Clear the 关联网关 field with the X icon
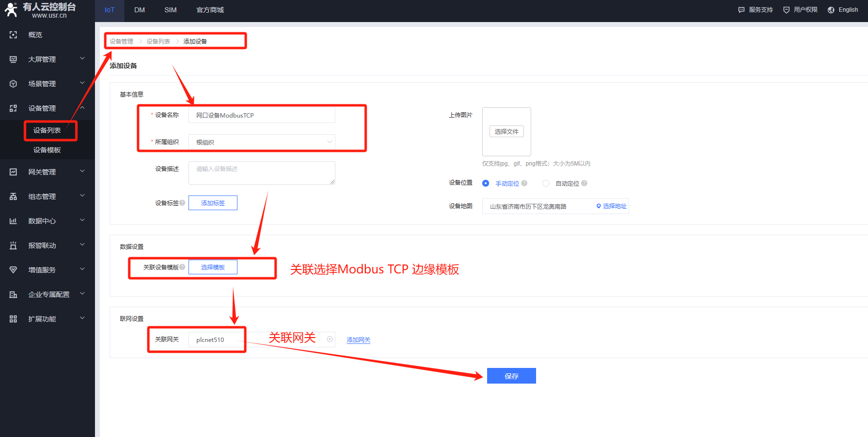Image resolution: width=868 pixels, height=437 pixels. pyautogui.click(x=329, y=339)
